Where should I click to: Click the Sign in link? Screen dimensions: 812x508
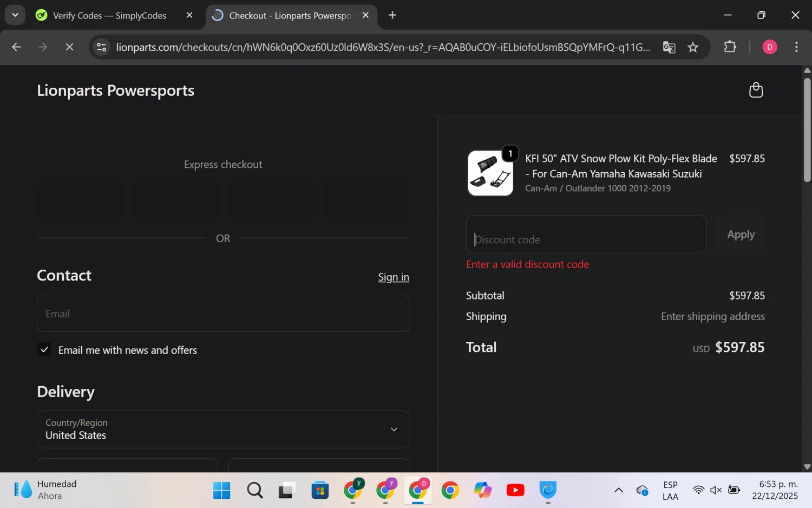[x=394, y=277]
